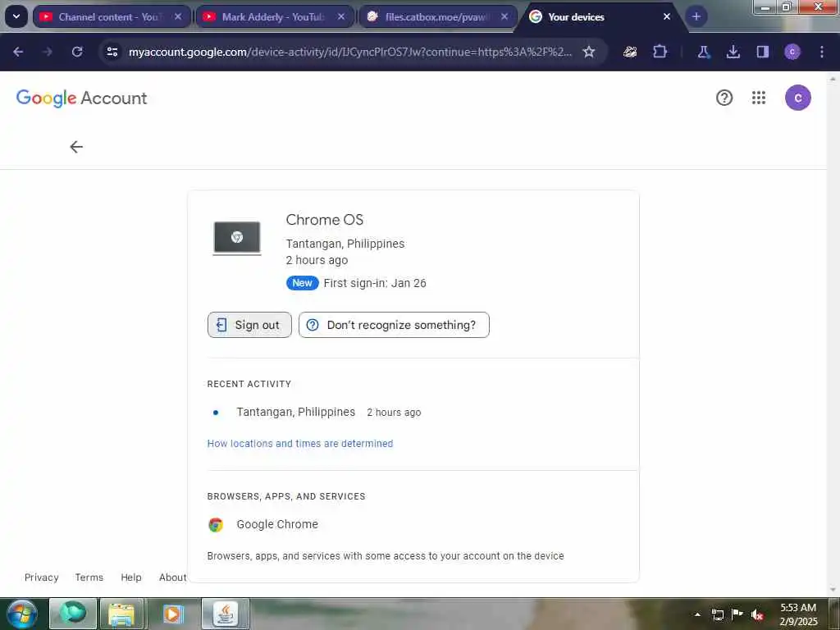Go back with the page back arrow
Screen dimensions: 840x630
click(x=76, y=147)
